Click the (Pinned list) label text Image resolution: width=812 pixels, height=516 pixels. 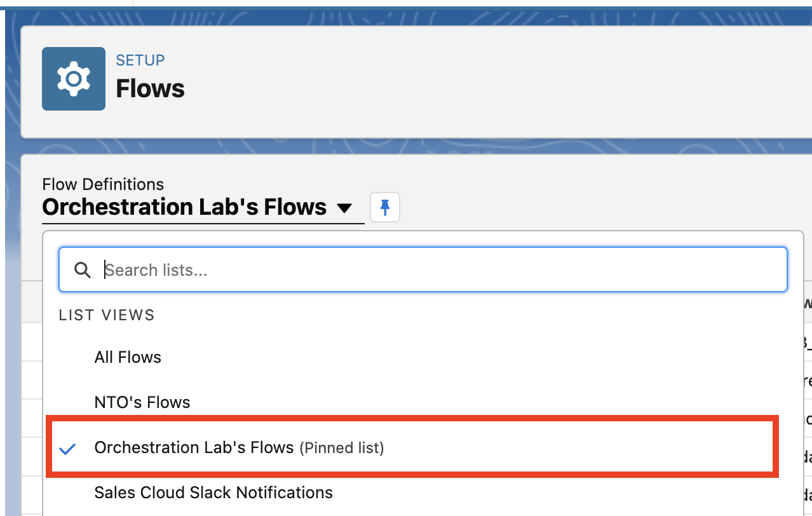point(342,448)
